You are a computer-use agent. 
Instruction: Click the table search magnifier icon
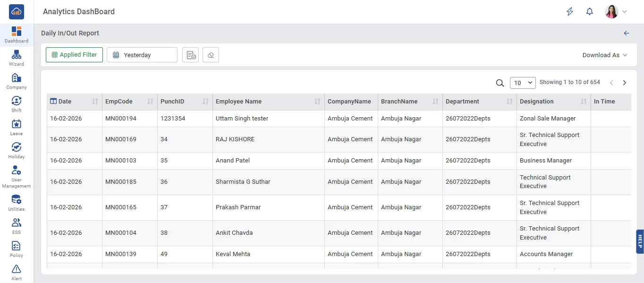point(500,83)
